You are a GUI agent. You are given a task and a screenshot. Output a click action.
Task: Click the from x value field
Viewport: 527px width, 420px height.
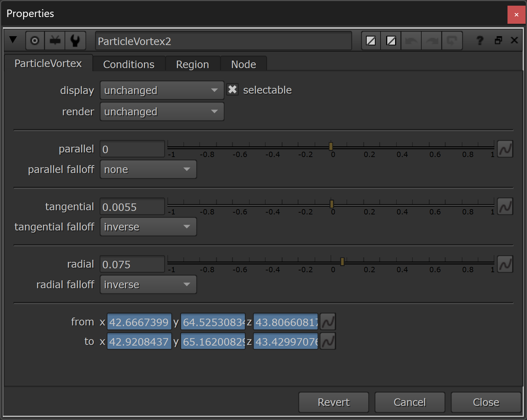139,322
